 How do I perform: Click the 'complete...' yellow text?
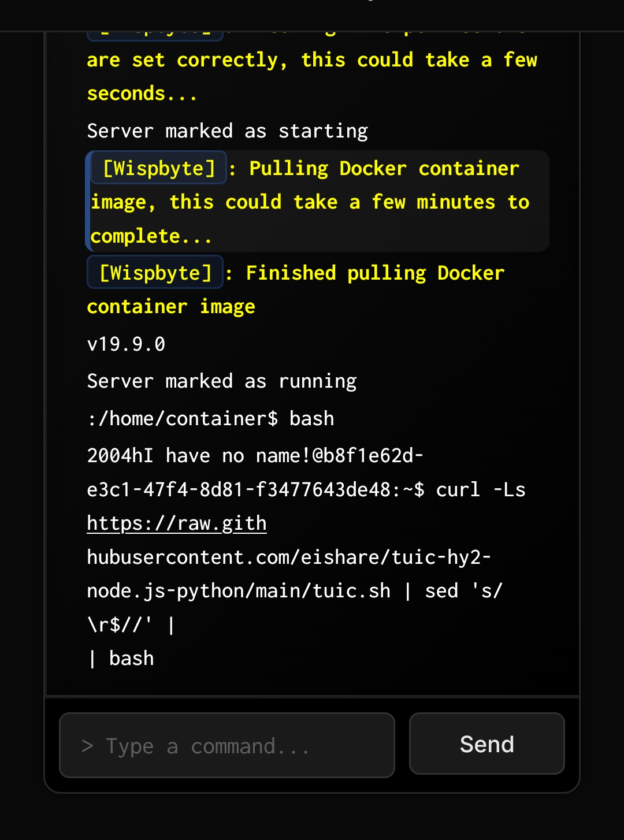tap(151, 236)
